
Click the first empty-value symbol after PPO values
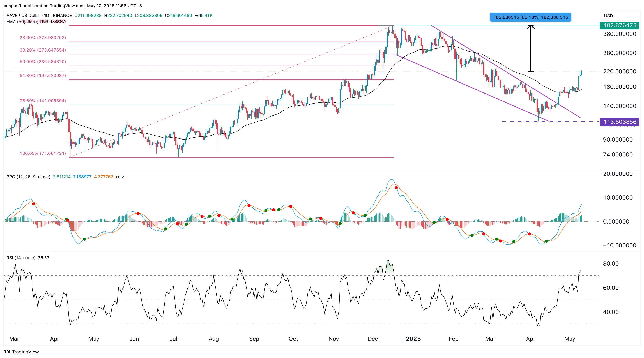pyautogui.click(x=117, y=177)
